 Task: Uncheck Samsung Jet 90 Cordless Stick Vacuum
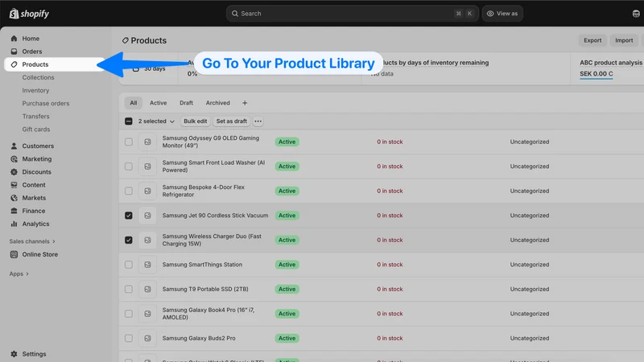click(x=129, y=216)
